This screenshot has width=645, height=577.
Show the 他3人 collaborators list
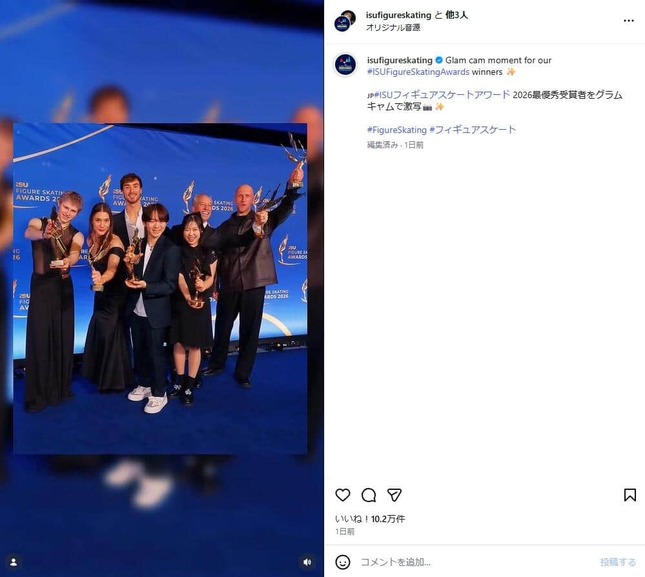pos(457,15)
